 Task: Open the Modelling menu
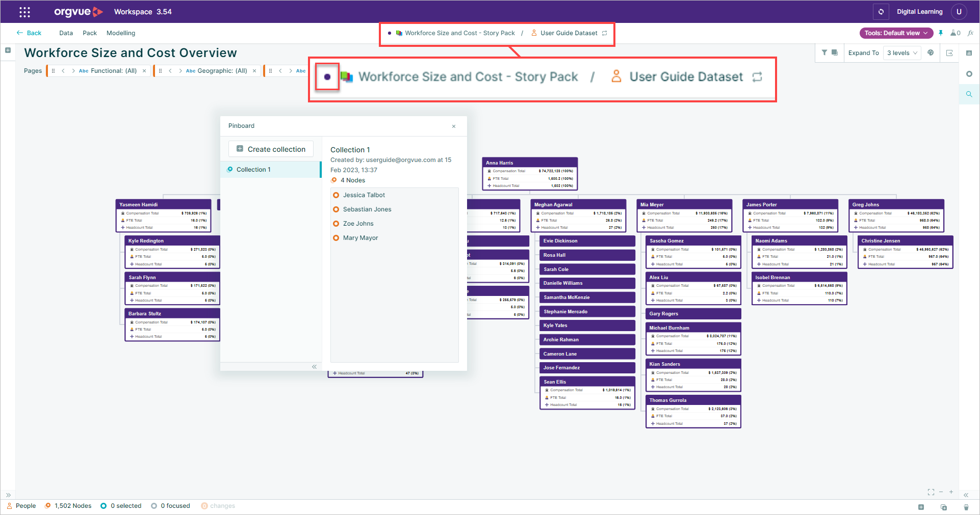[121, 33]
